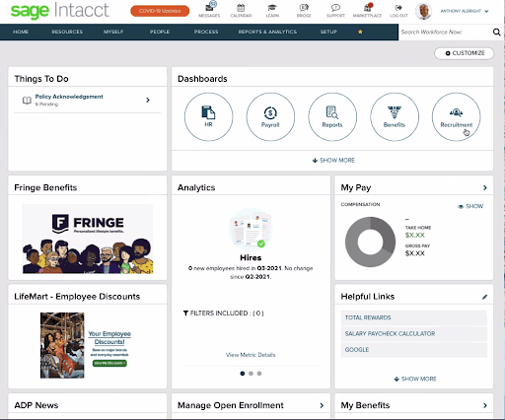Click in the Search Workforce Now field
Screen dimensions: 505x420
(445, 32)
